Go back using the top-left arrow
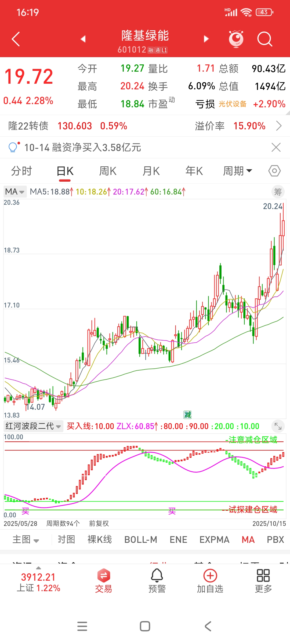The width and height of the screenshot is (290, 644). pos(16,39)
